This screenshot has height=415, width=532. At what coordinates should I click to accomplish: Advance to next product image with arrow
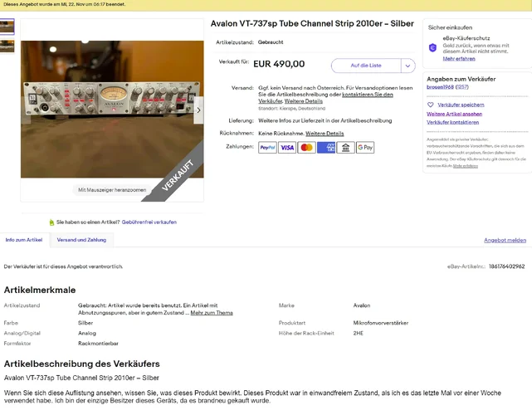tap(199, 110)
